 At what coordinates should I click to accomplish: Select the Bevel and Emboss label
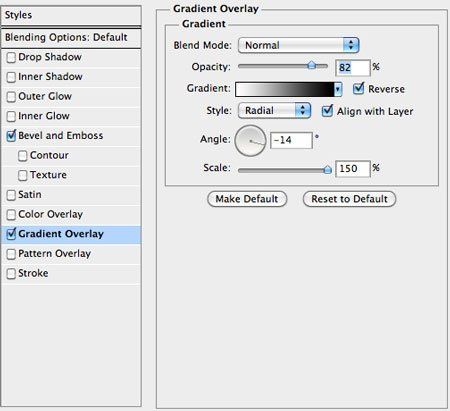(61, 136)
